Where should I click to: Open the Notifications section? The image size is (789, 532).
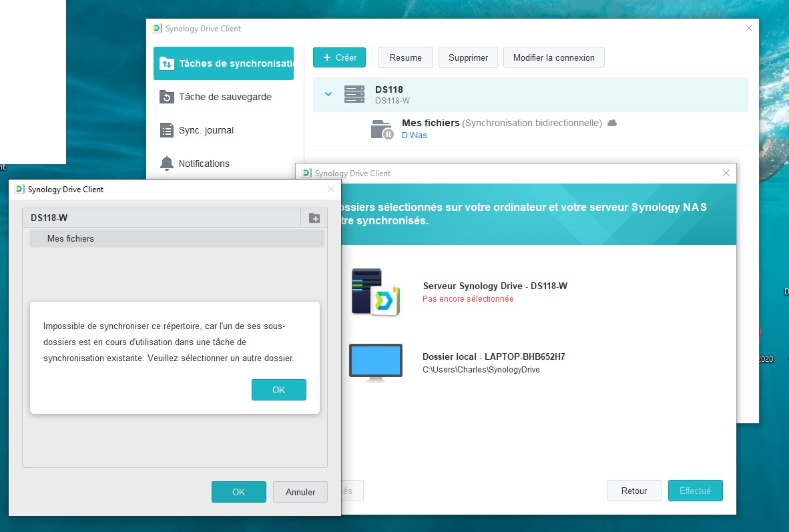[x=224, y=164]
